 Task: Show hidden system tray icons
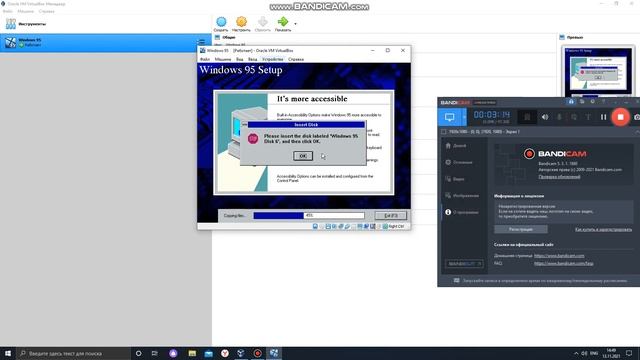(576, 353)
